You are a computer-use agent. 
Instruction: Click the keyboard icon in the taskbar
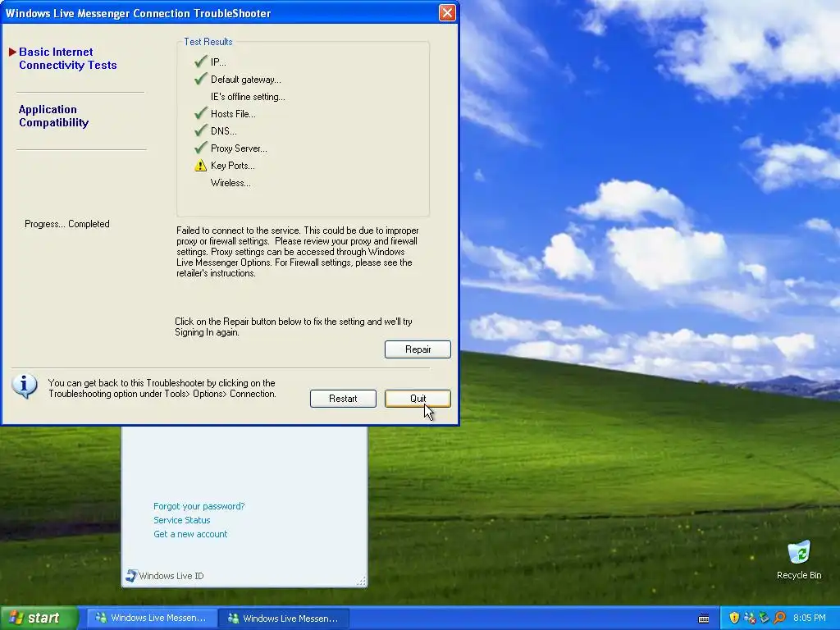click(x=704, y=619)
